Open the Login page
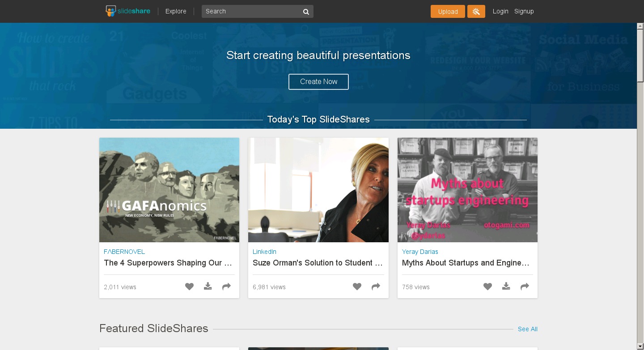The height and width of the screenshot is (350, 644). tap(500, 11)
